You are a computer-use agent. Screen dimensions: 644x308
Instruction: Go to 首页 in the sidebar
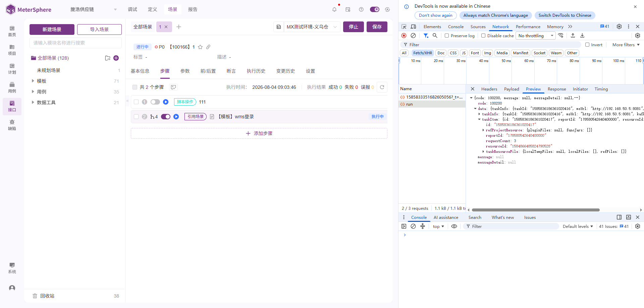pos(12,31)
